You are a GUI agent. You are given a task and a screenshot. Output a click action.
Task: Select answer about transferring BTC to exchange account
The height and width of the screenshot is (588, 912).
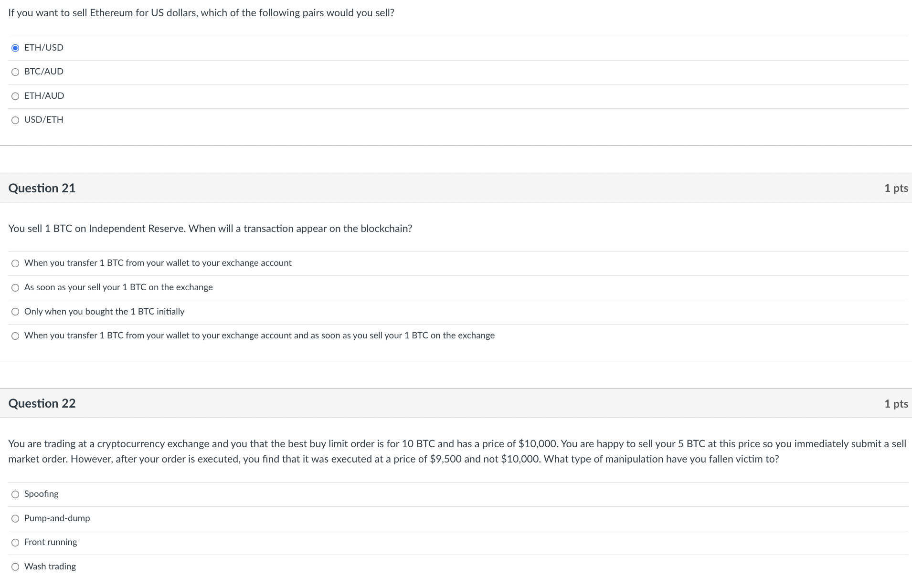click(x=15, y=263)
